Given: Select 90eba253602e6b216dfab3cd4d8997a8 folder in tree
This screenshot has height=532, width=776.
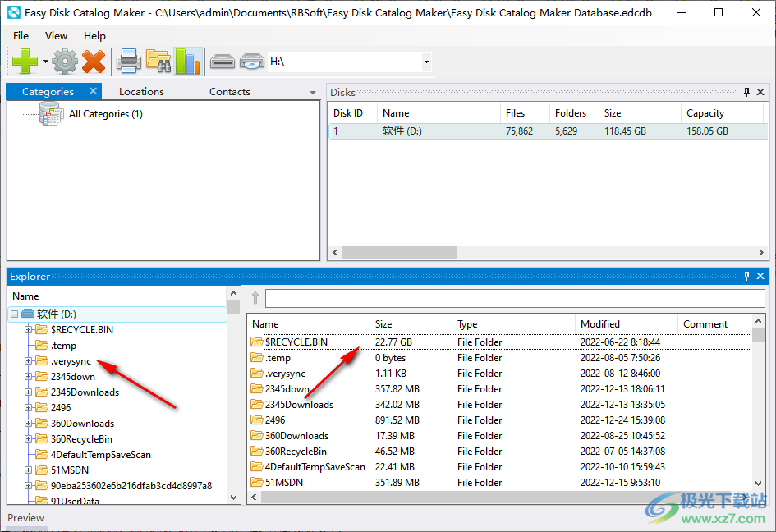Looking at the screenshot, I should 131,485.
